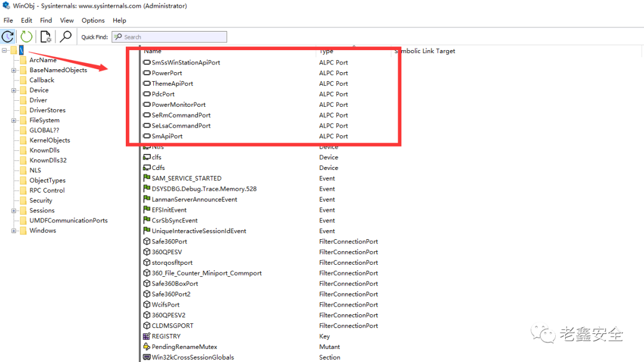Collapse the root namespace tree node
The image size is (644, 362).
(x=4, y=51)
